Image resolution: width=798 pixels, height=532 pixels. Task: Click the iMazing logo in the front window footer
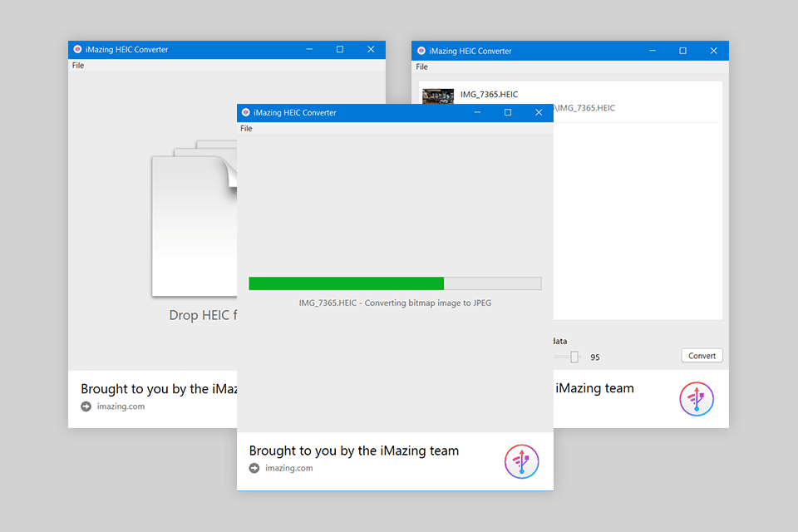(x=521, y=461)
